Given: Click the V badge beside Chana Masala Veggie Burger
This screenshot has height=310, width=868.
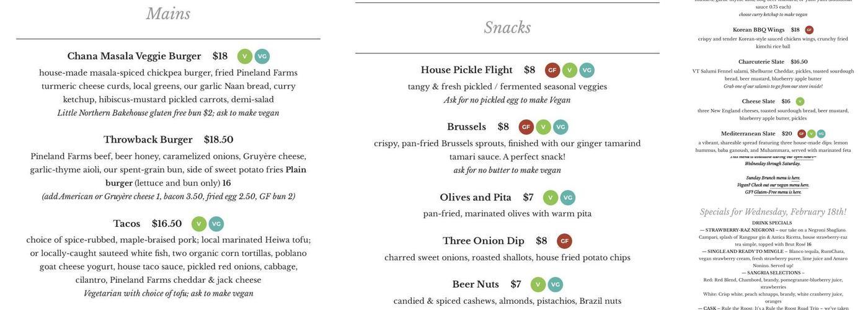Looking at the screenshot, I should coord(245,56).
